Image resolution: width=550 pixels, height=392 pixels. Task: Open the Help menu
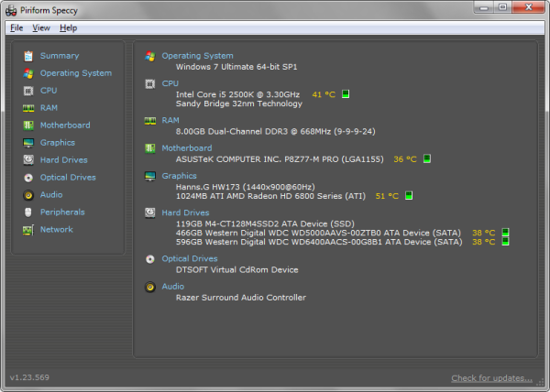68,28
